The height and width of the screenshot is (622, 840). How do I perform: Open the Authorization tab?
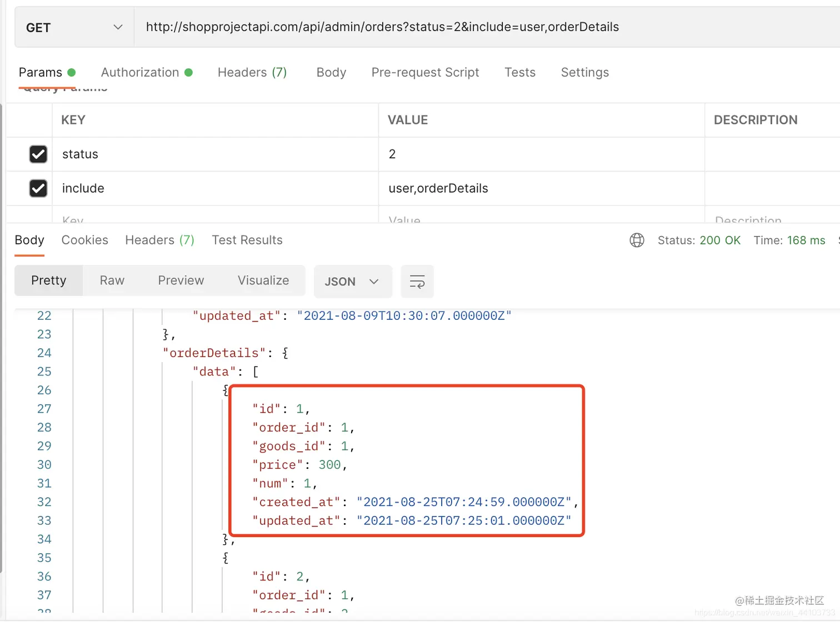(x=147, y=72)
